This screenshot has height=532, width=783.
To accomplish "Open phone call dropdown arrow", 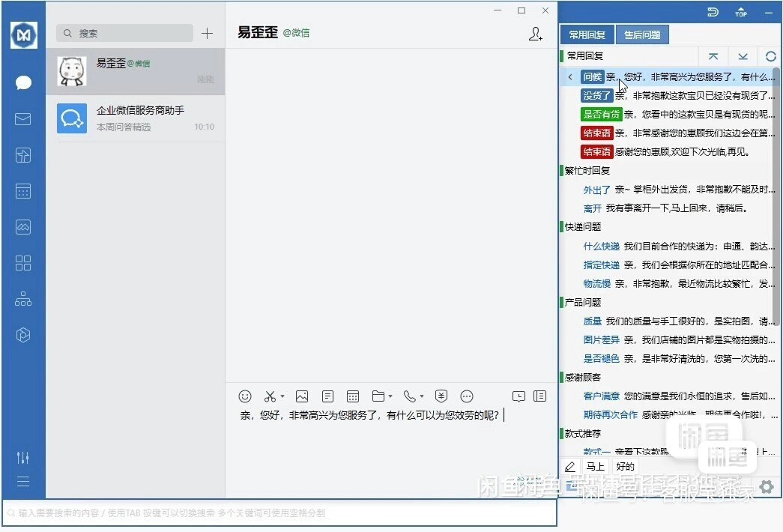I will [422, 396].
